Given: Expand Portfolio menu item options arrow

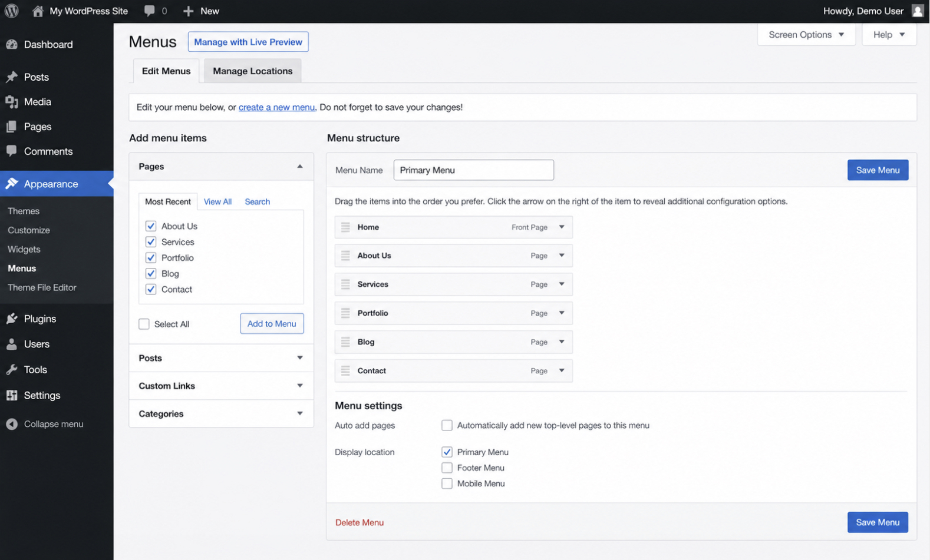Looking at the screenshot, I should [x=562, y=313].
